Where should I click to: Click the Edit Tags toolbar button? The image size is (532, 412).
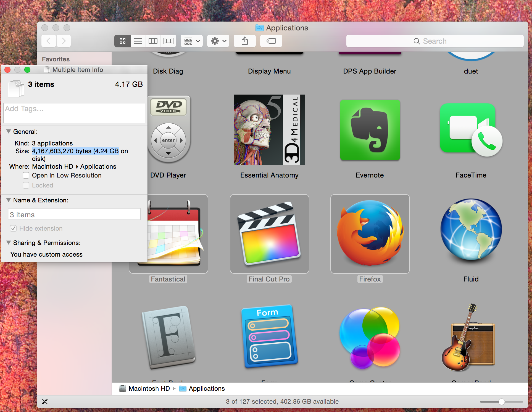pos(271,41)
